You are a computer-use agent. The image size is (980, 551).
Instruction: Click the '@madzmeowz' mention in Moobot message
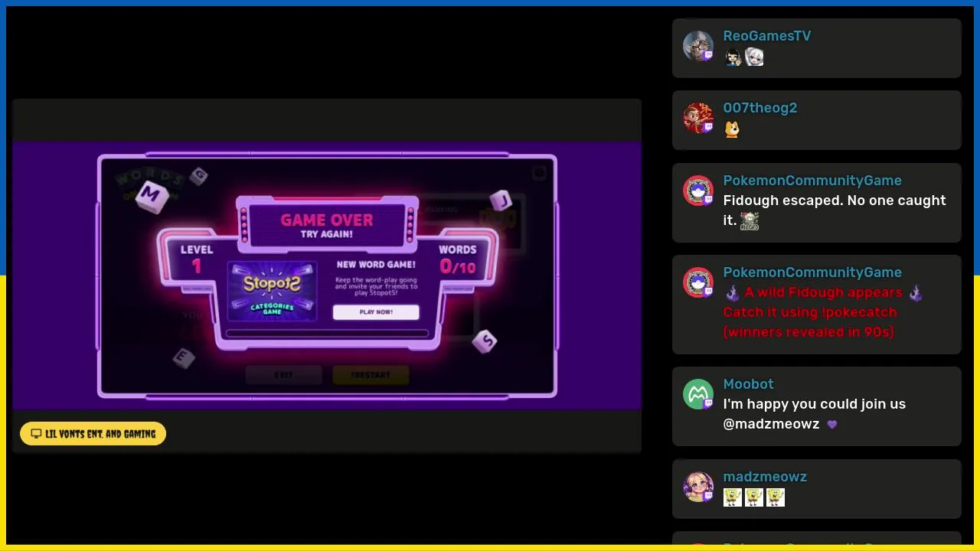point(771,424)
